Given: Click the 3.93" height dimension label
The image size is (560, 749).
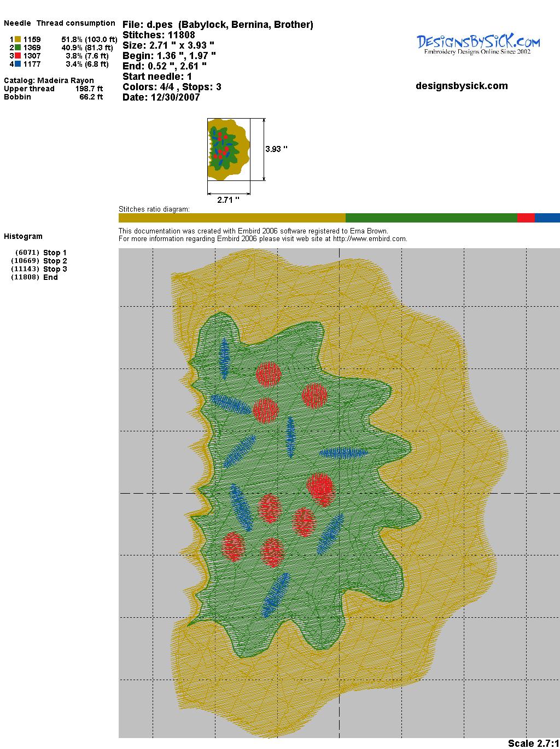Looking at the screenshot, I should pos(276,149).
